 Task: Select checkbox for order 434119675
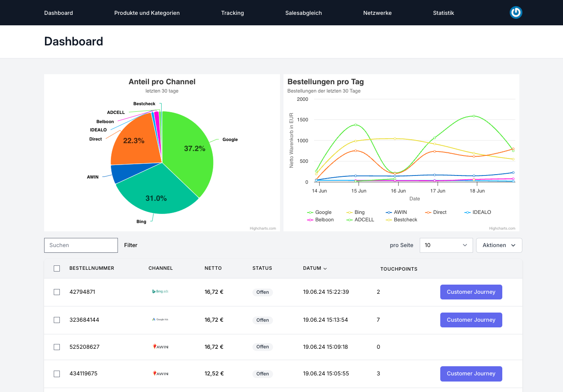coord(57,374)
